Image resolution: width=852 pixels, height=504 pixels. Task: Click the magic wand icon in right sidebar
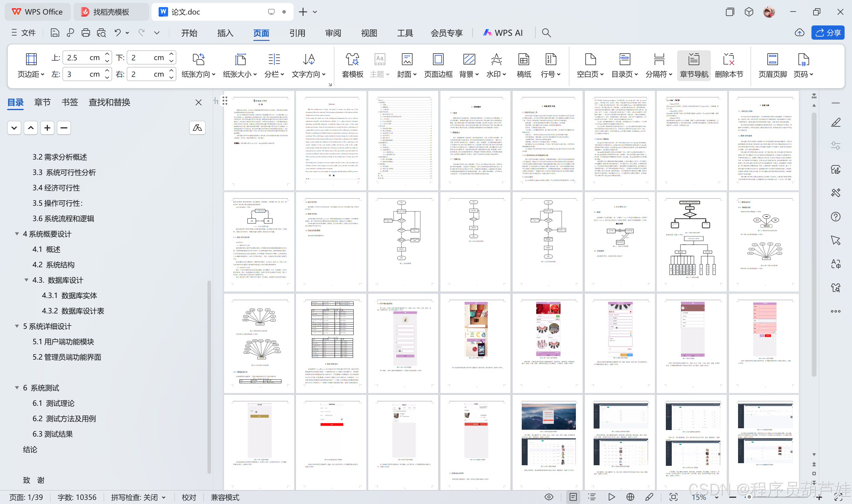835,193
